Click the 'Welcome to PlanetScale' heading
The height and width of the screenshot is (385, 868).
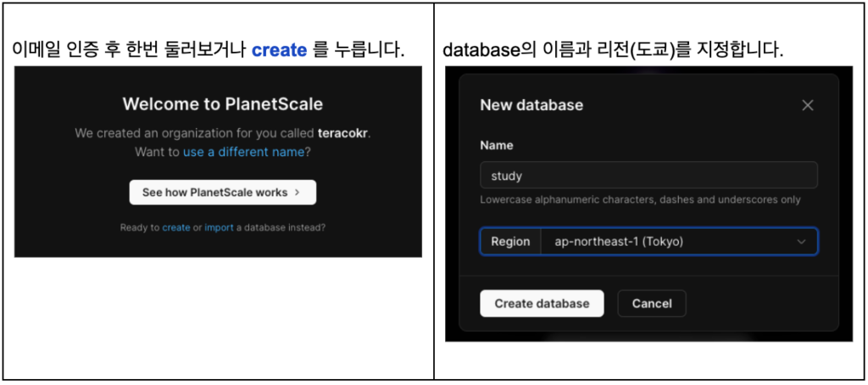(x=223, y=104)
